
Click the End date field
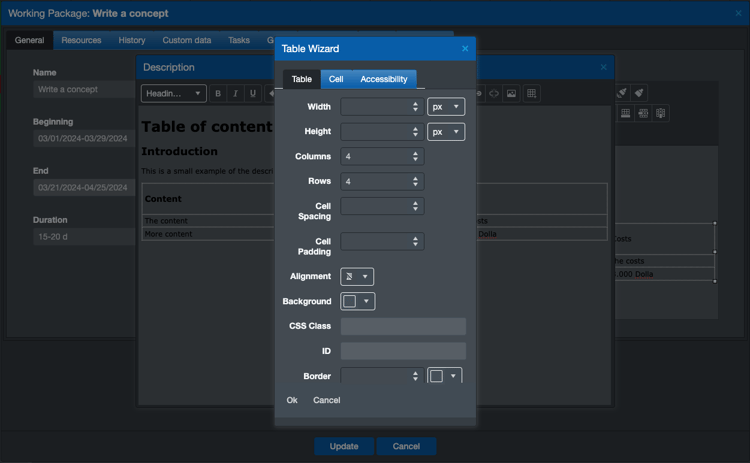(x=84, y=187)
